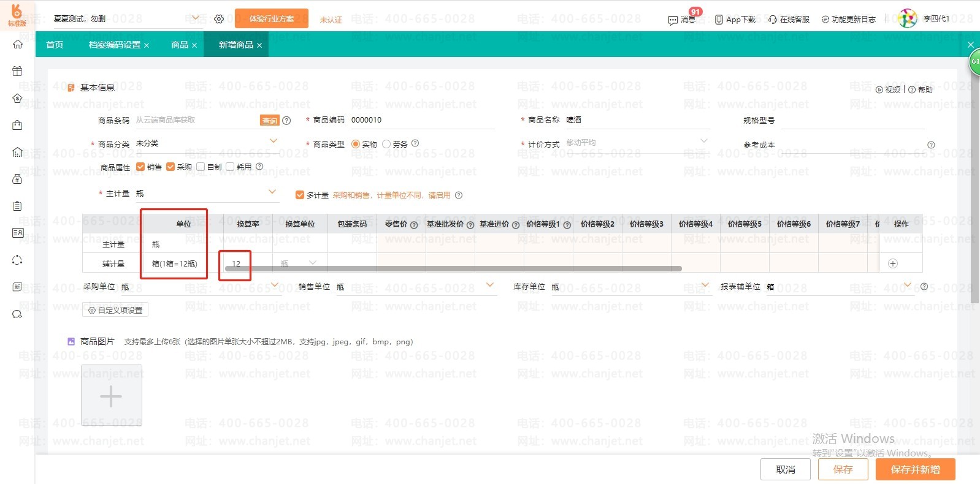Open the 消息 message notifications
Viewport: 980px width, 484px height.
(x=681, y=20)
